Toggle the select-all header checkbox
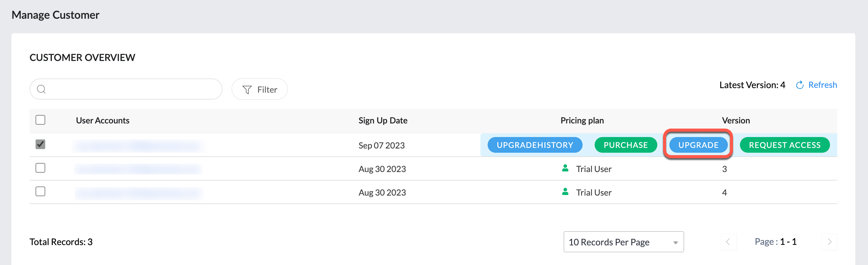 pyautogui.click(x=40, y=120)
